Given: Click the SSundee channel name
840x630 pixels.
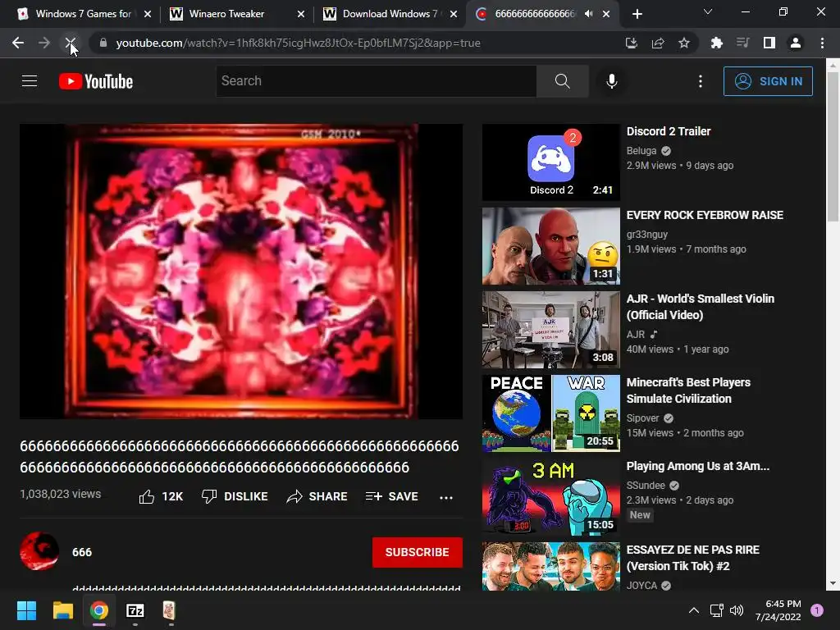Looking at the screenshot, I should point(646,486).
